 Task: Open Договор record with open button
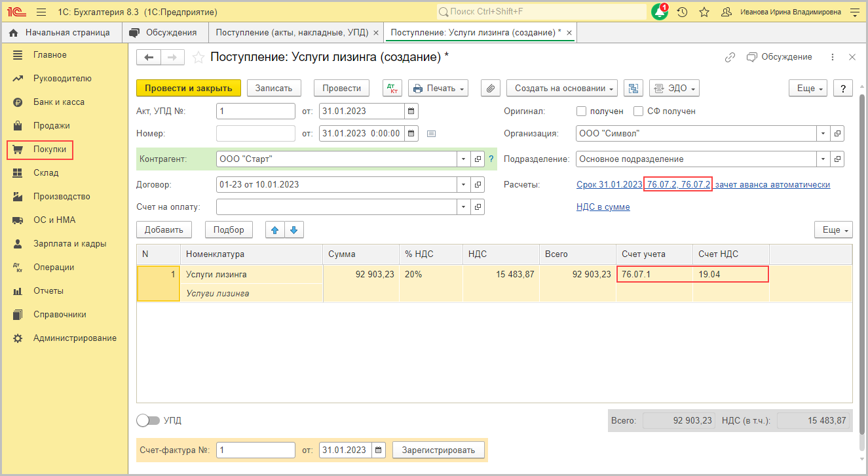pos(478,184)
